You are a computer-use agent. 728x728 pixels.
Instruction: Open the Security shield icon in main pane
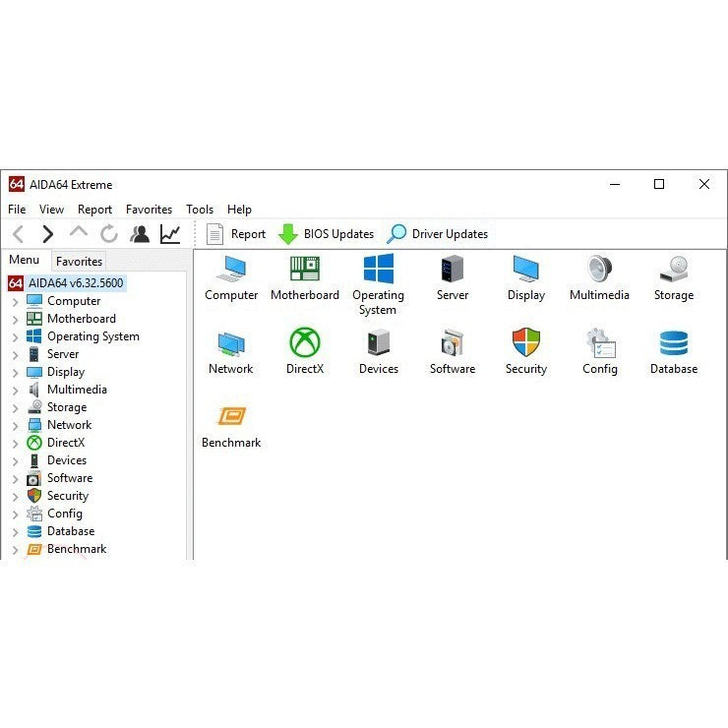526,342
